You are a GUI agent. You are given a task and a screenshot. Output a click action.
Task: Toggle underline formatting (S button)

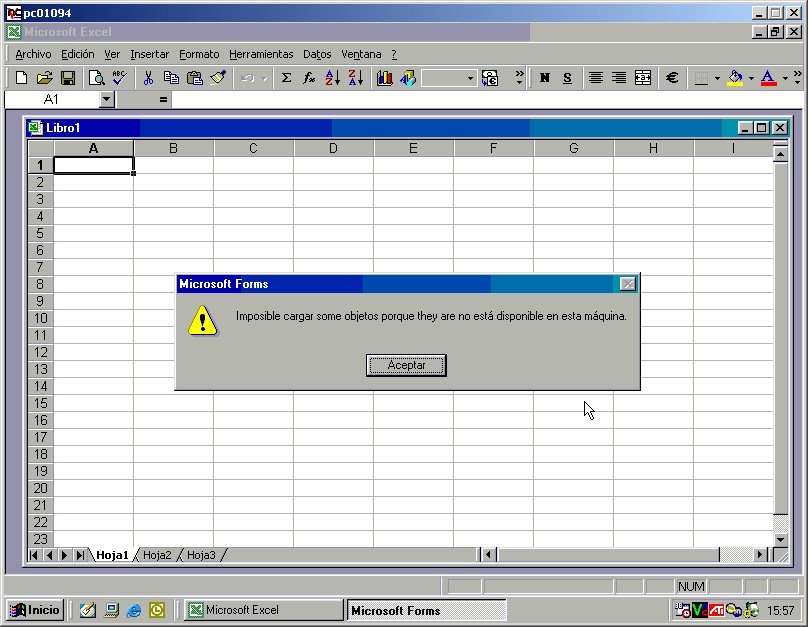(567, 78)
